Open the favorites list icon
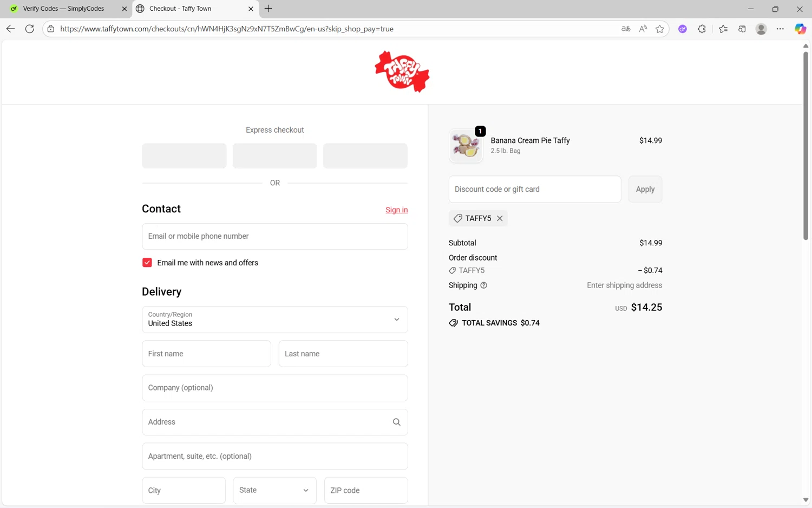The height and width of the screenshot is (508, 812). [x=723, y=29]
